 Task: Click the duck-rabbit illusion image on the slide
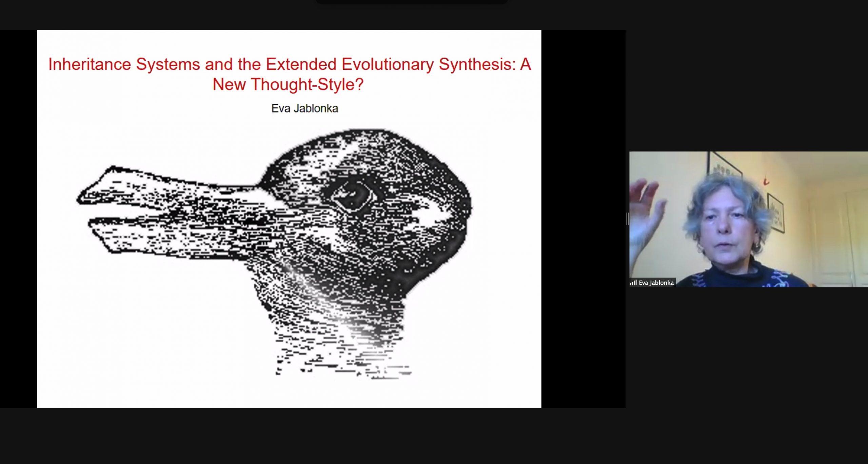click(274, 253)
